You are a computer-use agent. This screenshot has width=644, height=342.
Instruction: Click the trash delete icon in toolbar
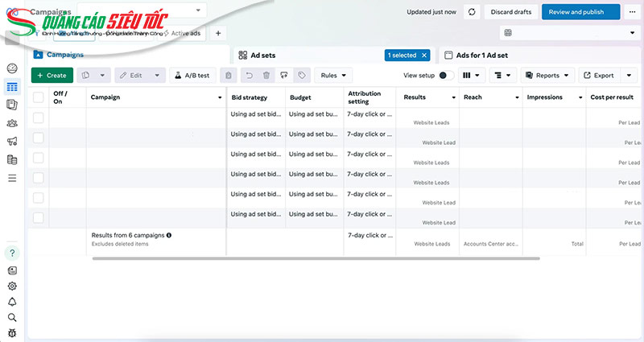point(266,75)
